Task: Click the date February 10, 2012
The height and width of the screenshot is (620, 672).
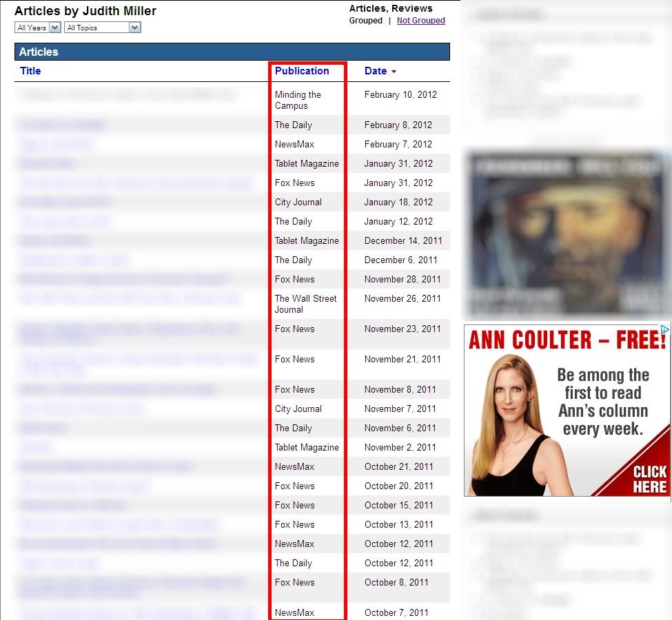Action: pos(400,94)
